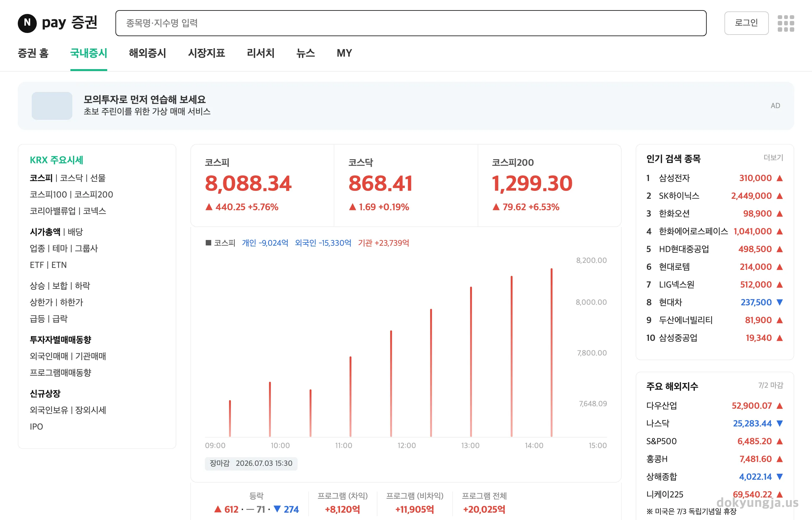
Task: Open 한화에어로스페이스 in popular stocks
Action: pyautogui.click(x=714, y=231)
